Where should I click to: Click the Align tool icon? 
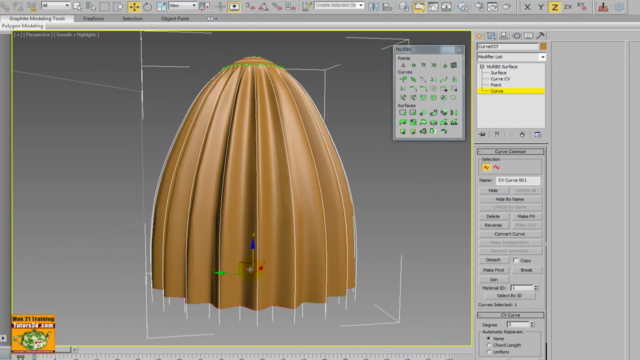[x=387, y=7]
